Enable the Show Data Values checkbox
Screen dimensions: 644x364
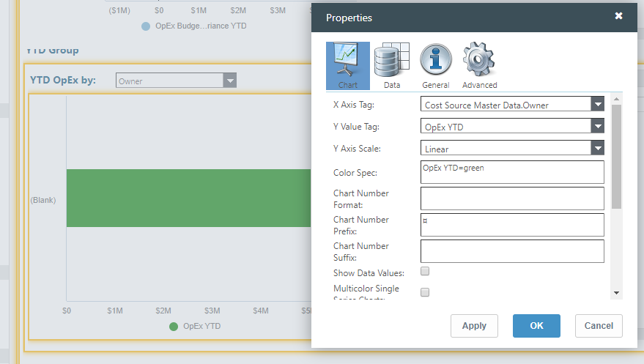pyautogui.click(x=425, y=272)
